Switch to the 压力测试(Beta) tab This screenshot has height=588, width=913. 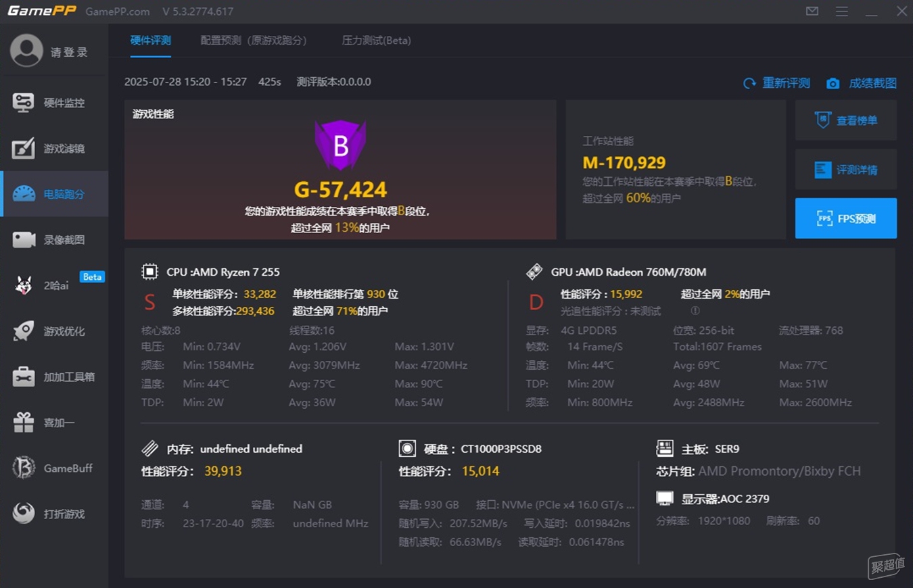[x=376, y=41]
